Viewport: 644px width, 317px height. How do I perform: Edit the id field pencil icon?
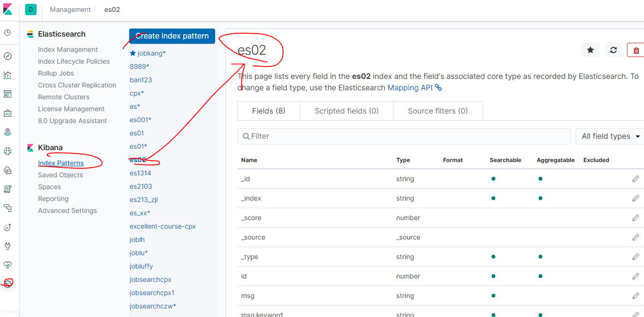click(x=636, y=276)
